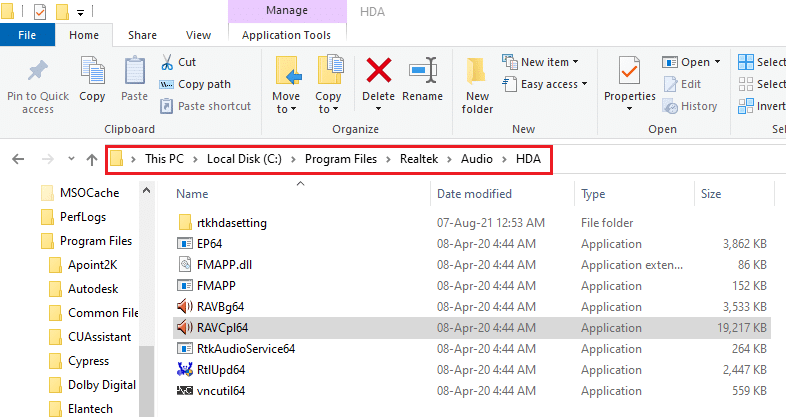Expand the Easy access dropdown
This screenshot has height=417, width=786.
coord(554,84)
